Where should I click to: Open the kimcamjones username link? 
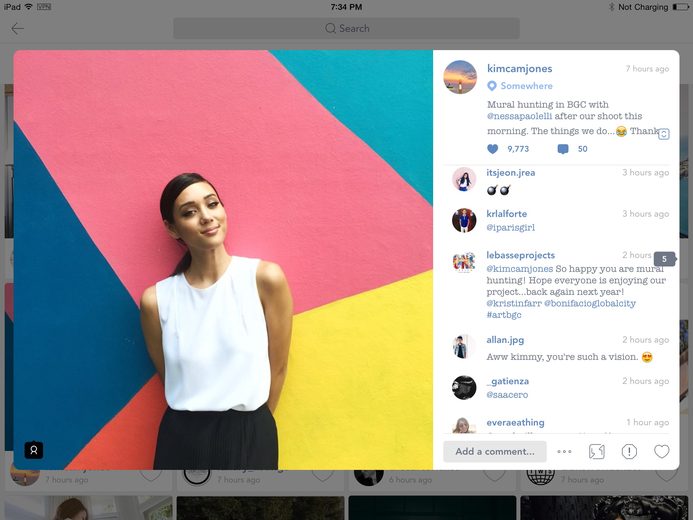click(519, 68)
